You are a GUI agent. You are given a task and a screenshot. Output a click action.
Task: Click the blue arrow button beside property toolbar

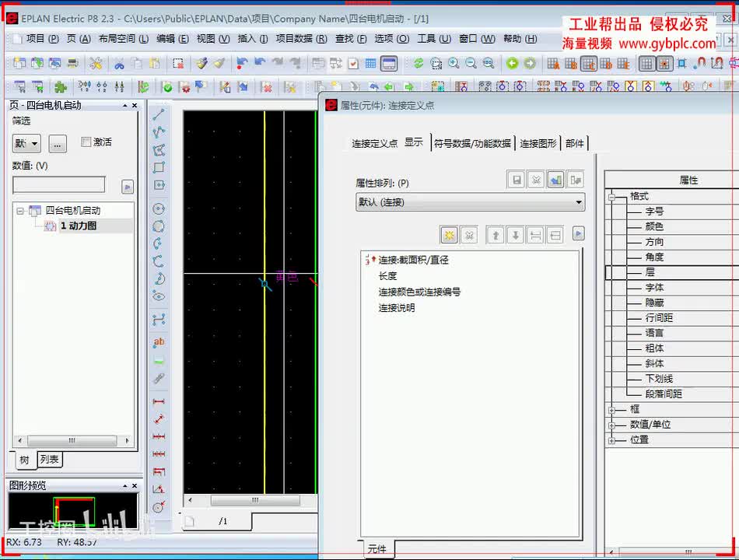tap(578, 233)
